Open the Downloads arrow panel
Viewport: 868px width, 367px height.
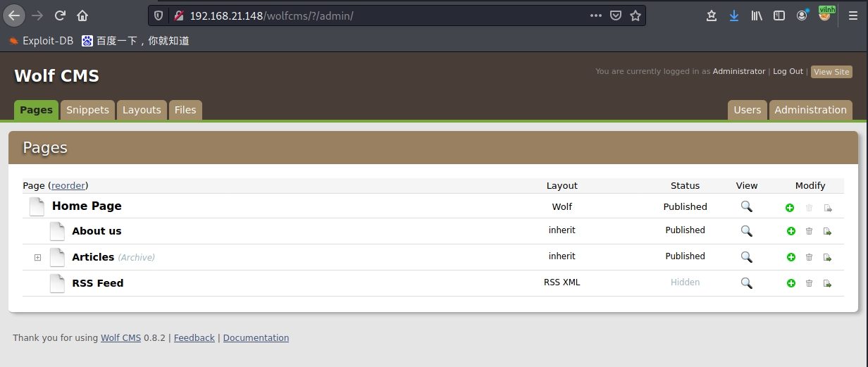(734, 15)
